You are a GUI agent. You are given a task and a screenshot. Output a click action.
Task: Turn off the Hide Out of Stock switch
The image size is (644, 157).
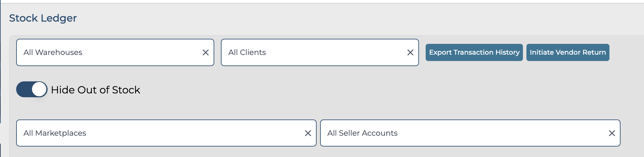tap(32, 89)
